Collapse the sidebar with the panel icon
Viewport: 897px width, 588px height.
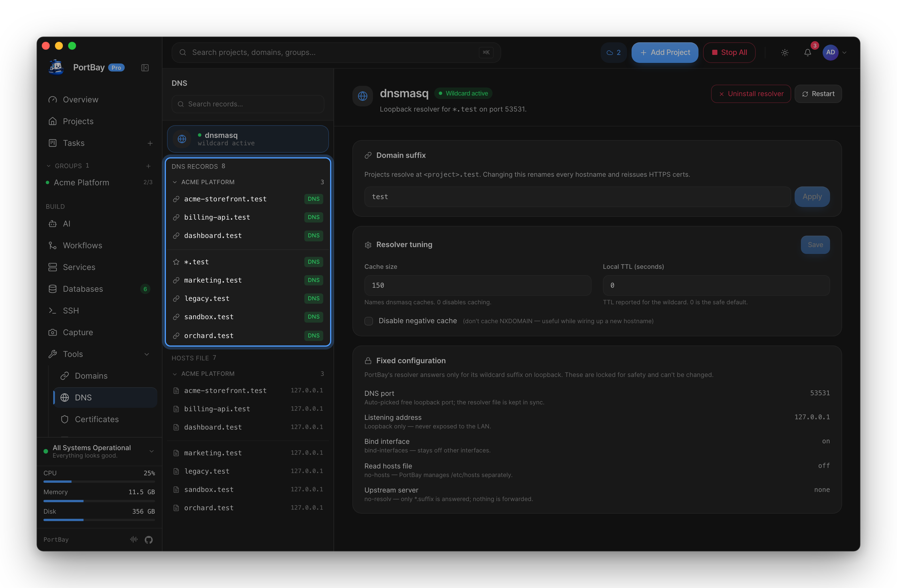(x=145, y=68)
